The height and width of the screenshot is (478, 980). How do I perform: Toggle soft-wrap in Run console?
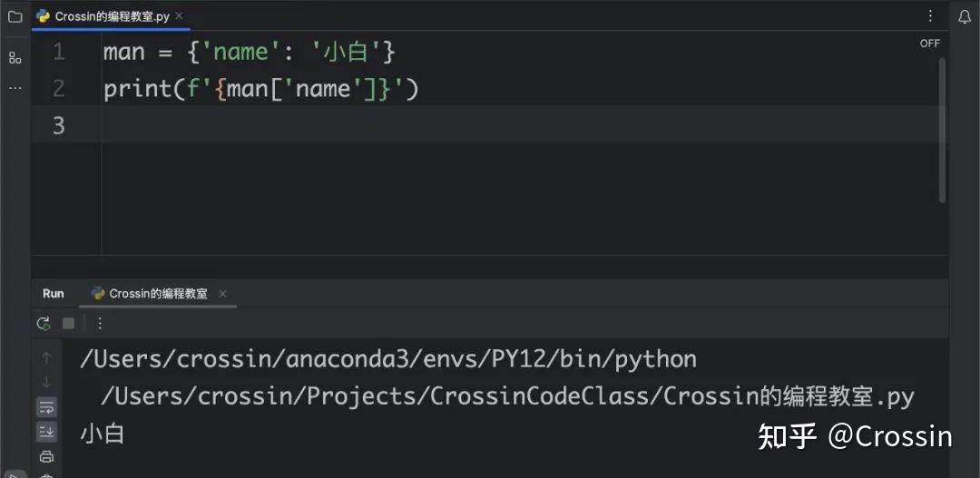(46, 407)
